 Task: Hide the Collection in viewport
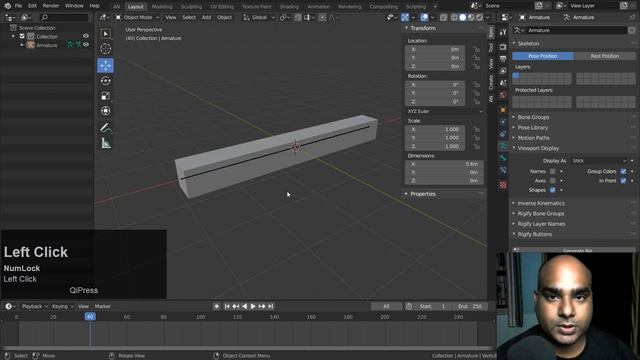(86, 36)
